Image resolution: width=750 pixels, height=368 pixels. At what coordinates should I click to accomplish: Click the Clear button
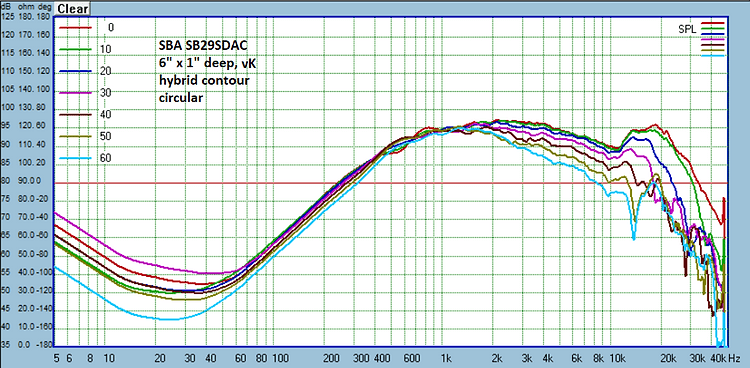(73, 9)
